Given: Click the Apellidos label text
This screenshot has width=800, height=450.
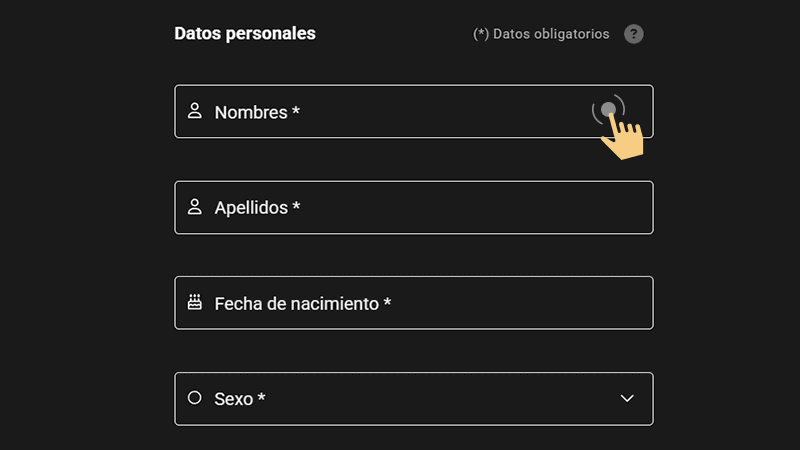Looking at the screenshot, I should pyautogui.click(x=252, y=208).
